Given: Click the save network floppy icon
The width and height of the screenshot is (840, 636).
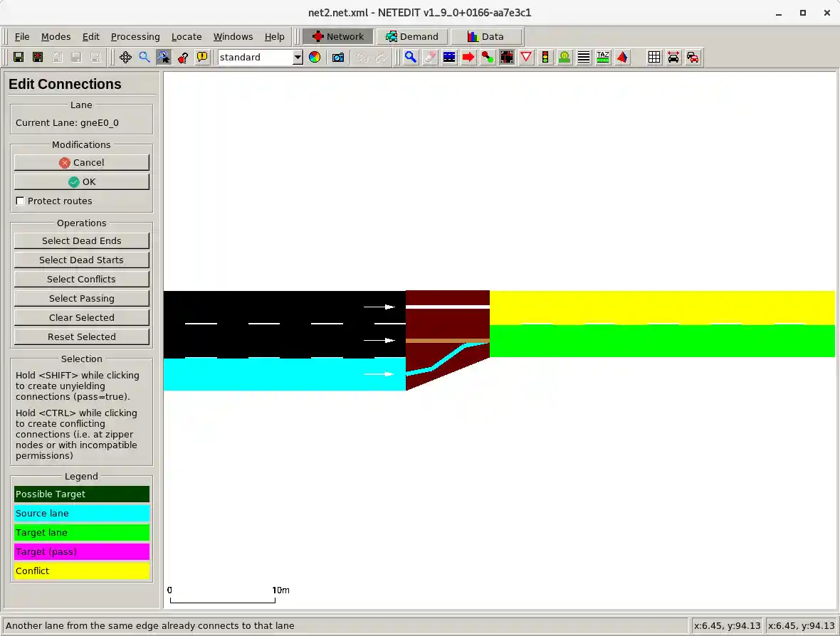Looking at the screenshot, I should tap(19, 58).
